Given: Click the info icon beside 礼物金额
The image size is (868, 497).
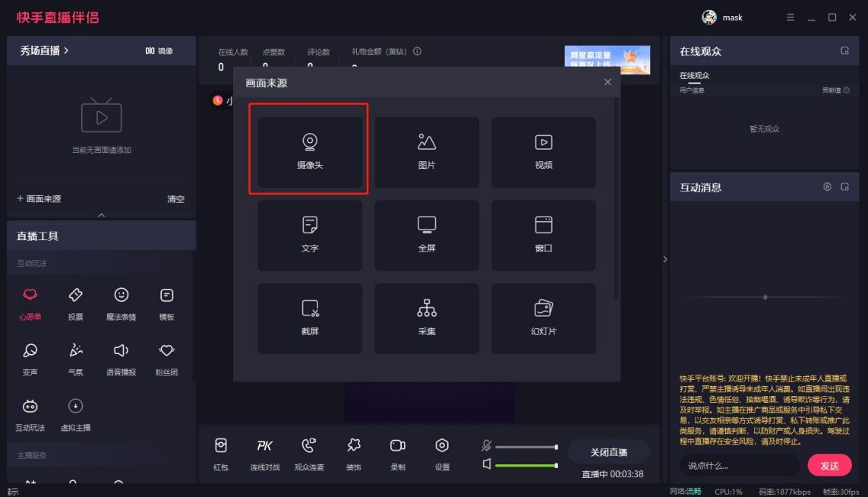Looking at the screenshot, I should pyautogui.click(x=417, y=51).
